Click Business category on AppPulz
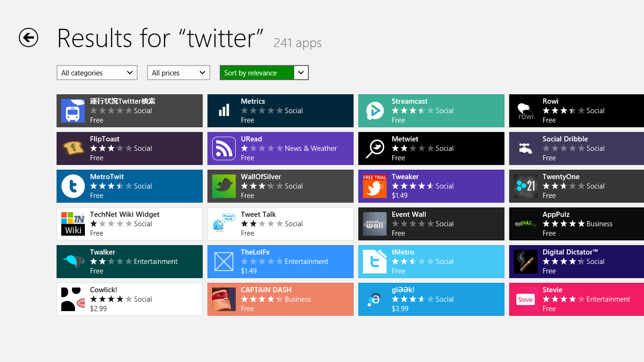 pos(600,224)
